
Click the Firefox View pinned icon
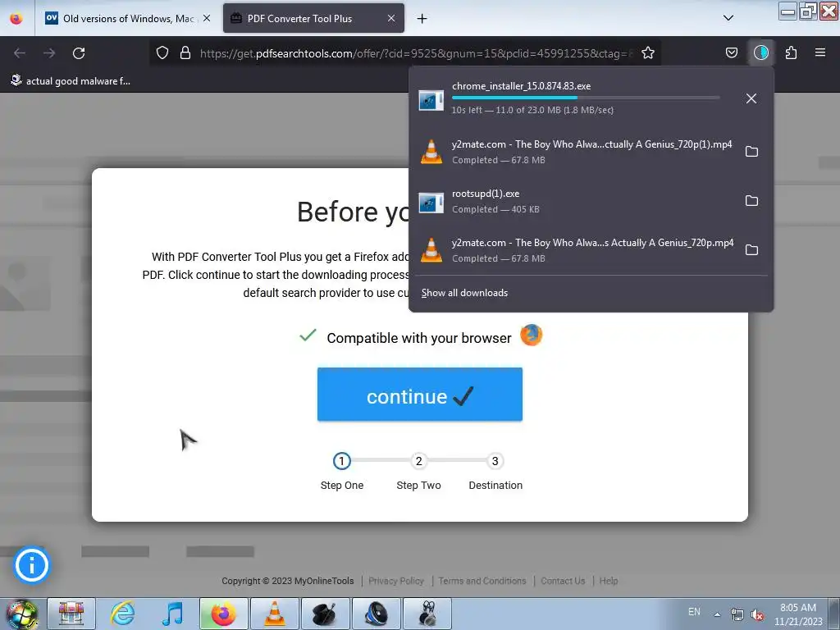point(16,19)
